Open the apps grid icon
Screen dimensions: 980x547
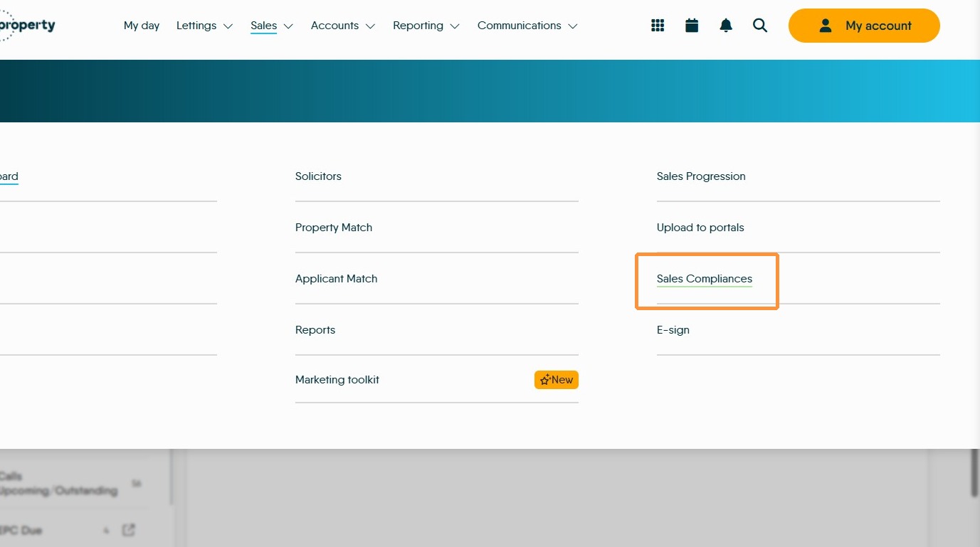658,26
